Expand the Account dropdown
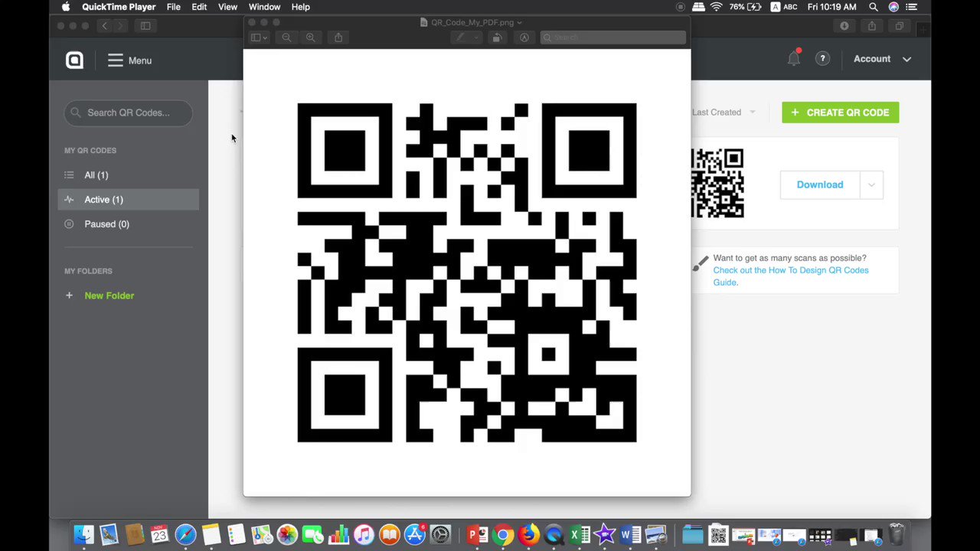Screen dimensions: 980x551 click(x=882, y=59)
